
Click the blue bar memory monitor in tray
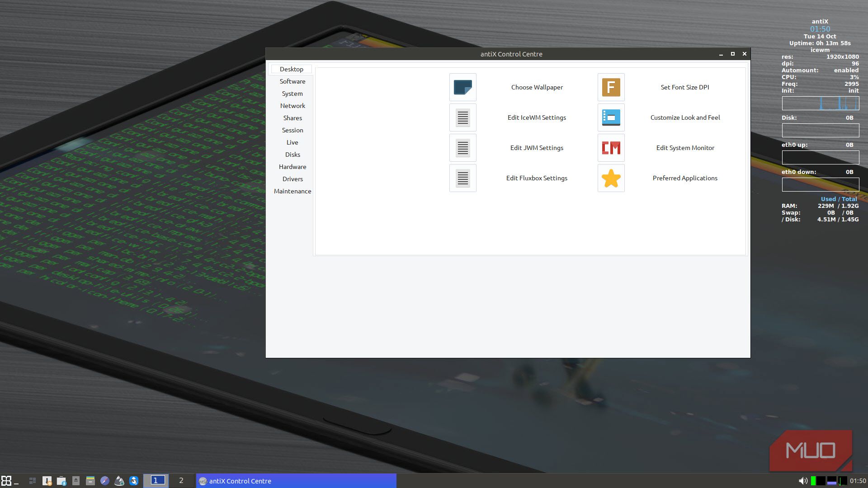(x=831, y=481)
